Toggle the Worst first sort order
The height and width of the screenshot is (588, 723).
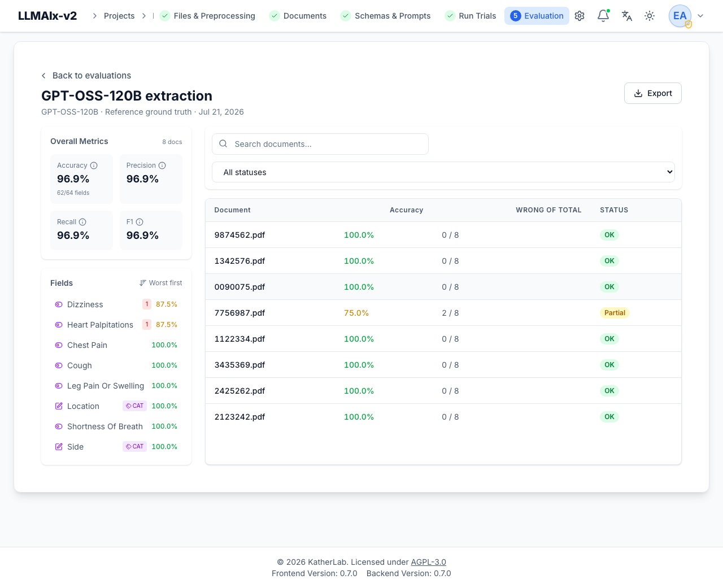(161, 283)
